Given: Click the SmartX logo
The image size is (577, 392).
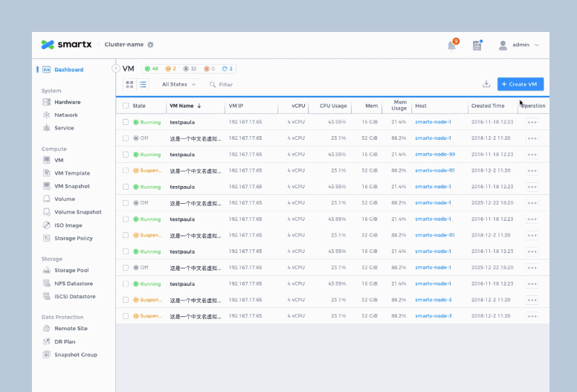Looking at the screenshot, I should 66,45.
